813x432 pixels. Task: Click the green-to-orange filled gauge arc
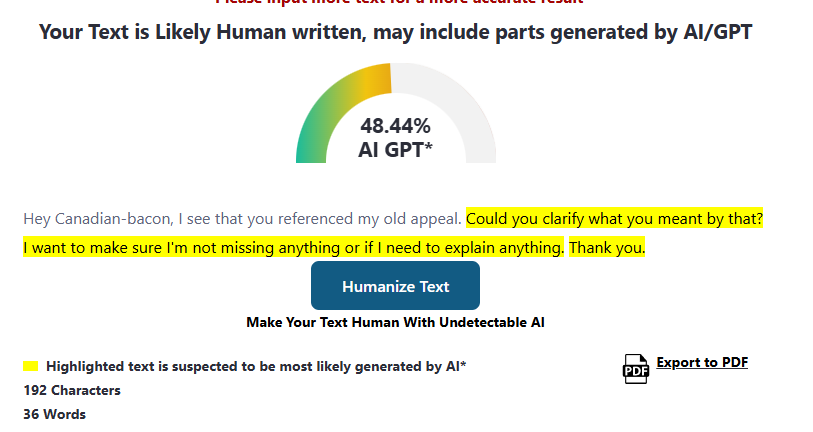pyautogui.click(x=330, y=100)
